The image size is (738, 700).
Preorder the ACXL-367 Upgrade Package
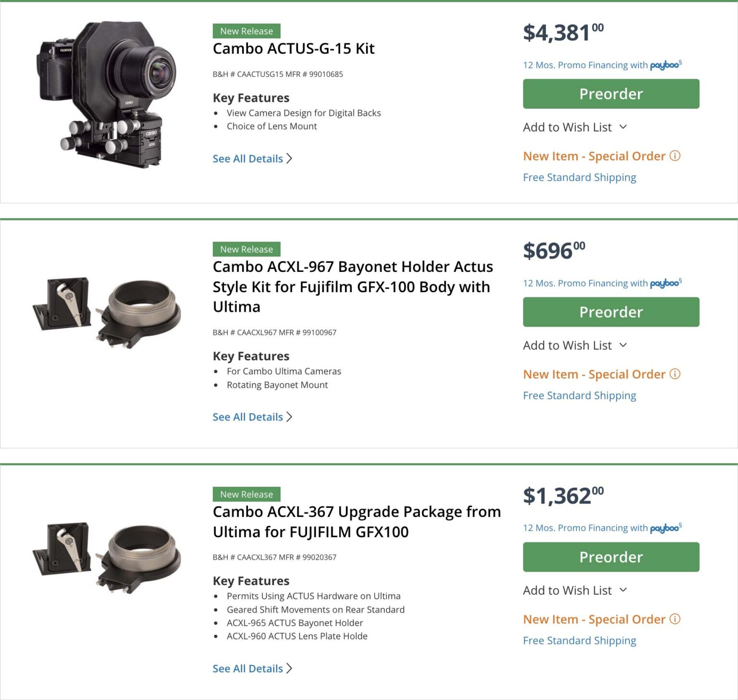click(611, 557)
